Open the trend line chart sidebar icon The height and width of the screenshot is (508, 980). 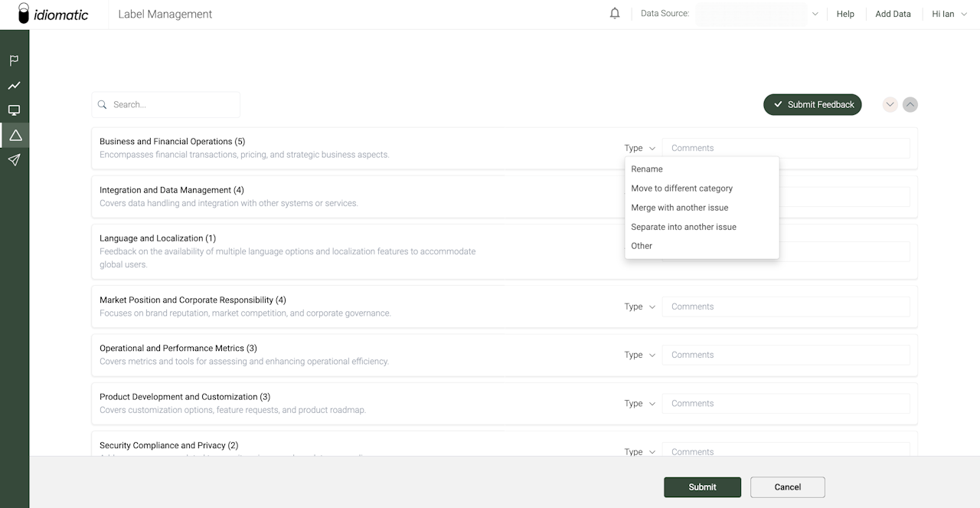tap(15, 86)
